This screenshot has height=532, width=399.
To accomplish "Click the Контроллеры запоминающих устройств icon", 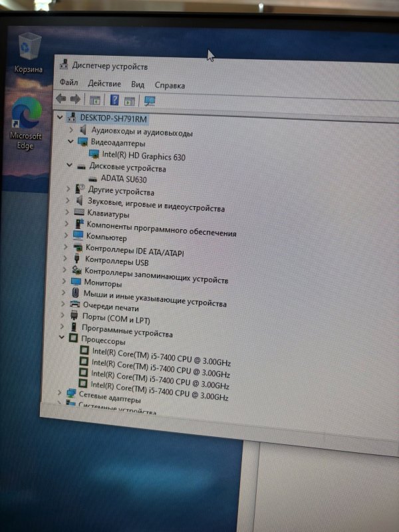I will click(76, 270).
